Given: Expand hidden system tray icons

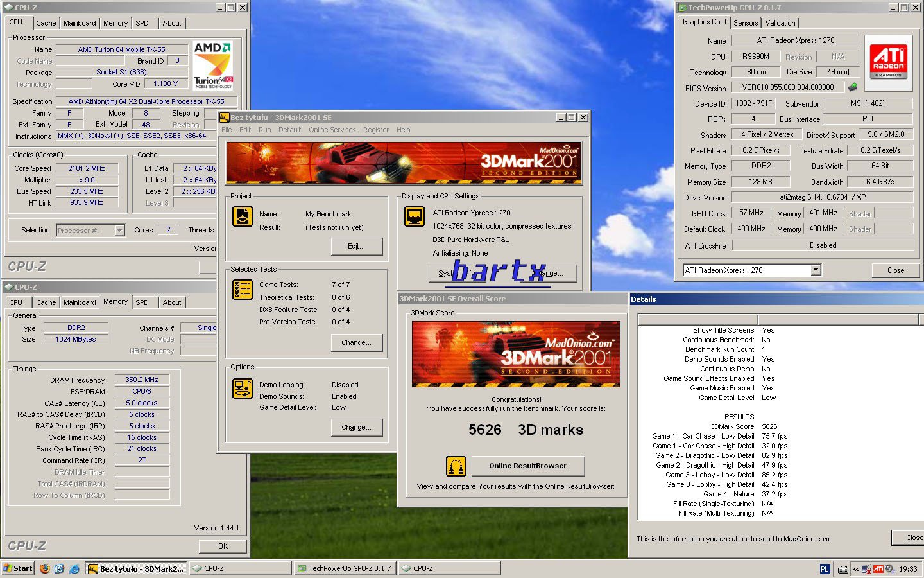Looking at the screenshot, I should point(855,569).
